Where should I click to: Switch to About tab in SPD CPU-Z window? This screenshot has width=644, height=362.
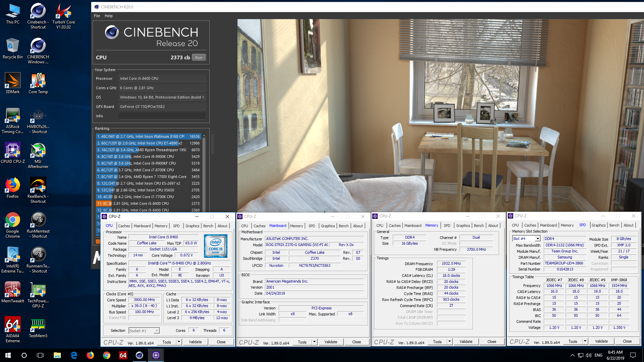point(629,225)
